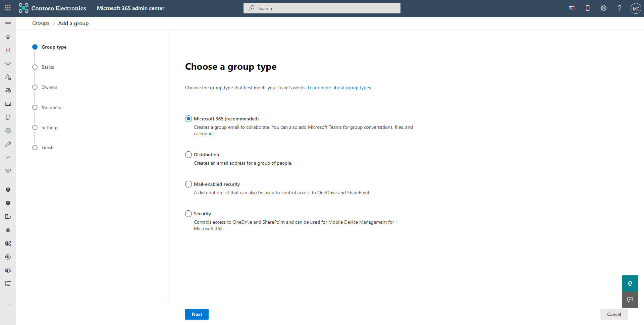Open the settings gear in top bar

click(x=604, y=8)
